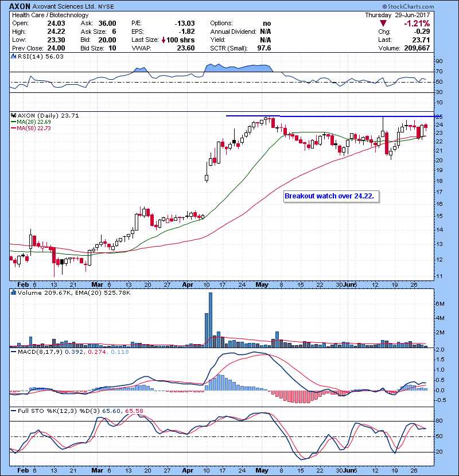Click the Open value 24.03
459x476 pixels.
[x=56, y=24]
